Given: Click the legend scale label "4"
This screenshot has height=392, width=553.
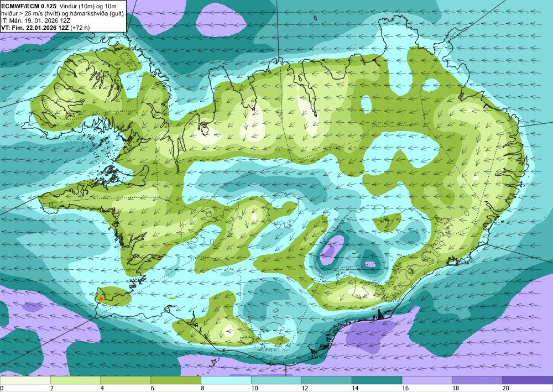Looking at the screenshot, I should 102,388.
